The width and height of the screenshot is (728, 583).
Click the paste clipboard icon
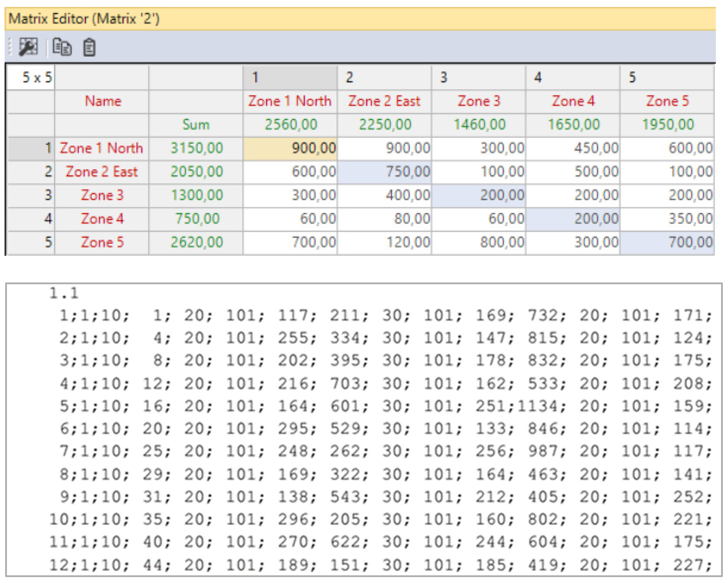tap(89, 47)
